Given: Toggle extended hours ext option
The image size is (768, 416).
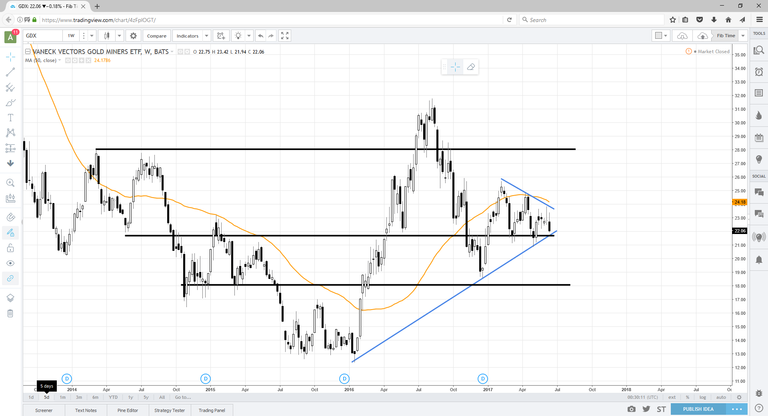Looking at the screenshot, I should (672, 397).
